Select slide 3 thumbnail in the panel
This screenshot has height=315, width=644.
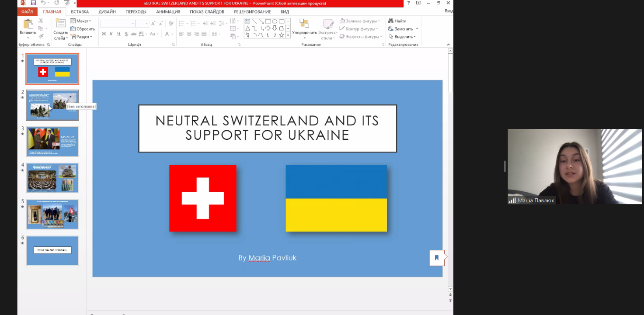52,142
